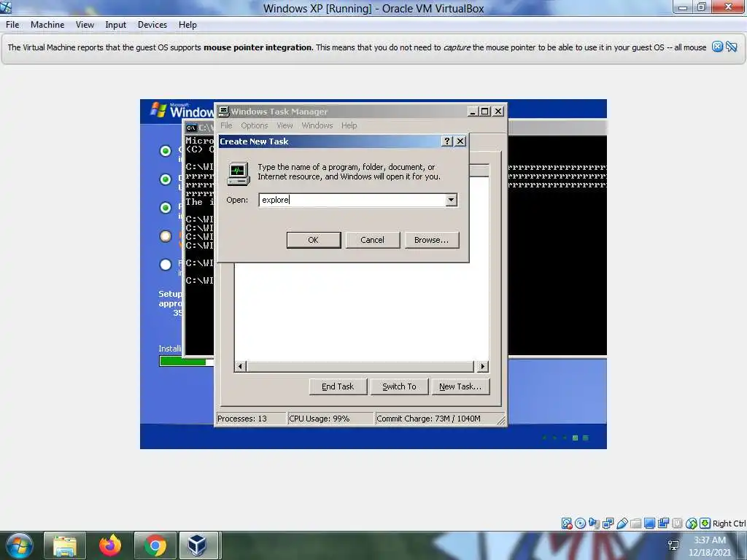
Task: Launch Google Chrome from the taskbar
Action: (x=155, y=545)
